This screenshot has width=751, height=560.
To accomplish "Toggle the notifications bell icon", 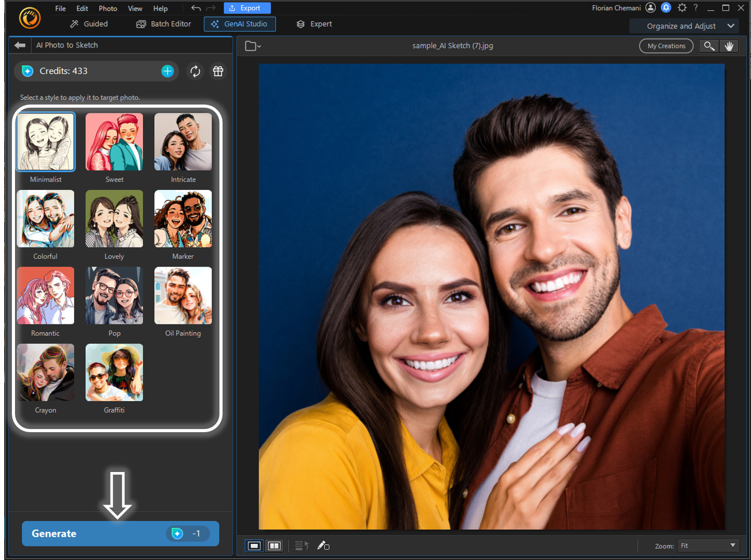I will (666, 8).
